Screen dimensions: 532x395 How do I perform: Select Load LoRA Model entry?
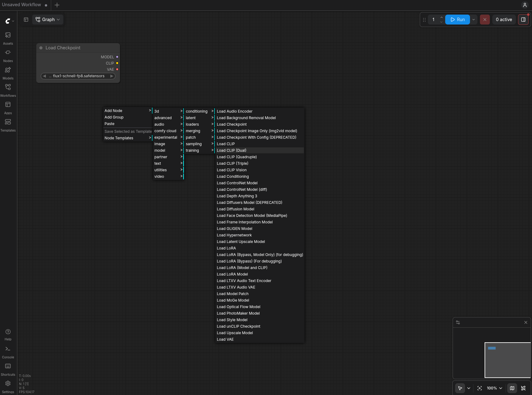(260, 274)
